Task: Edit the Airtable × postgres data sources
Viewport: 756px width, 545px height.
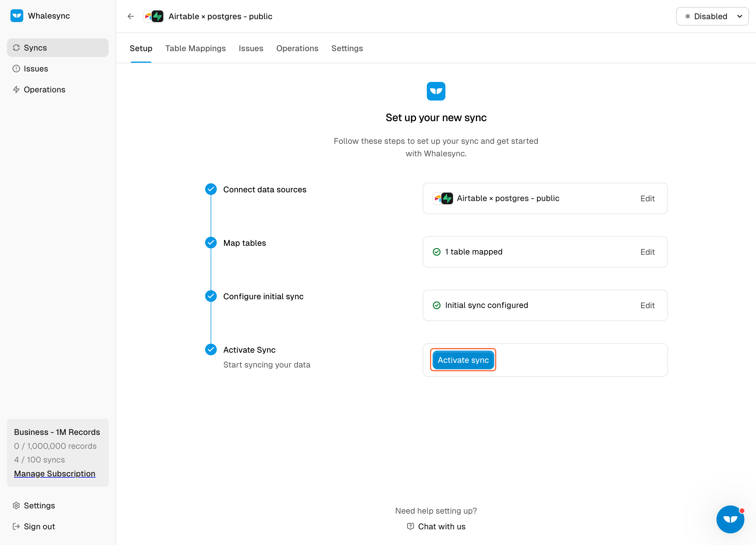Action: coord(647,199)
